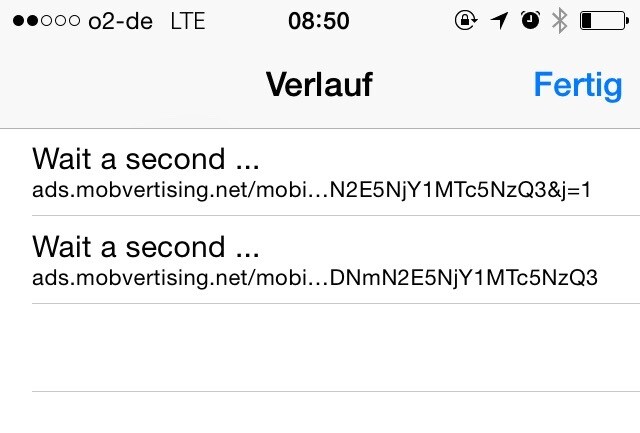Image resolution: width=640 pixels, height=433 pixels.
Task: Tap the second entry title text
Action: [146, 247]
